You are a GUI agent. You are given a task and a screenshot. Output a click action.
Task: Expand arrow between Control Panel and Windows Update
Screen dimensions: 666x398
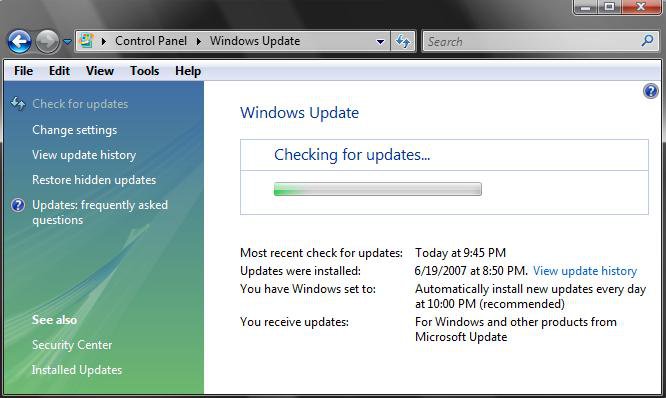coord(198,41)
